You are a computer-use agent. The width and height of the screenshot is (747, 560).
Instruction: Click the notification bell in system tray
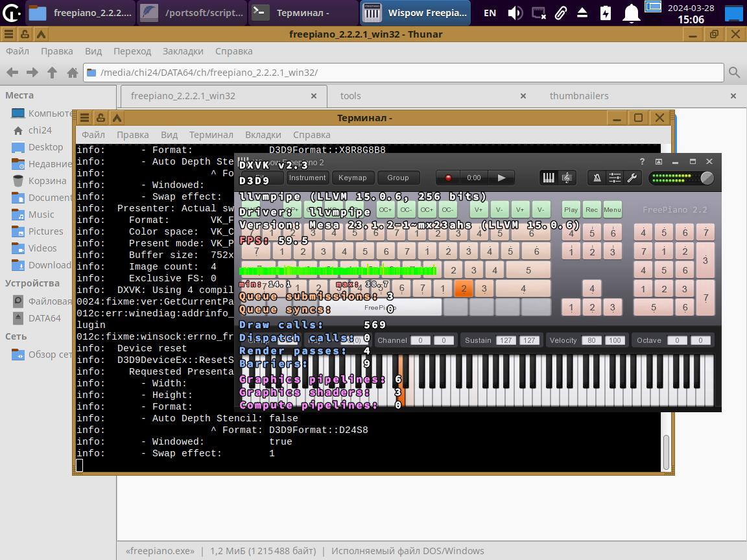(x=631, y=13)
